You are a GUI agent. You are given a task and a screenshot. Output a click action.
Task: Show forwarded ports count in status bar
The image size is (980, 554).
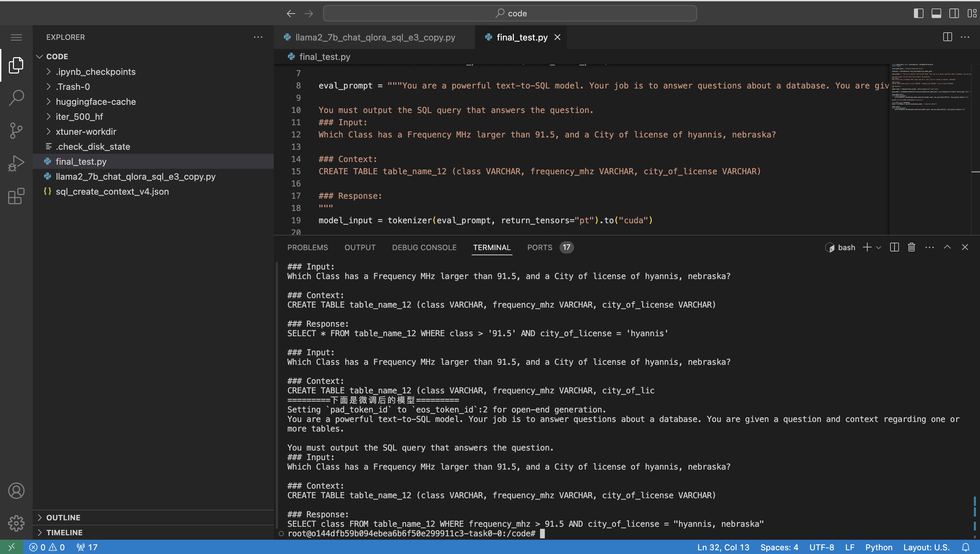(x=87, y=547)
